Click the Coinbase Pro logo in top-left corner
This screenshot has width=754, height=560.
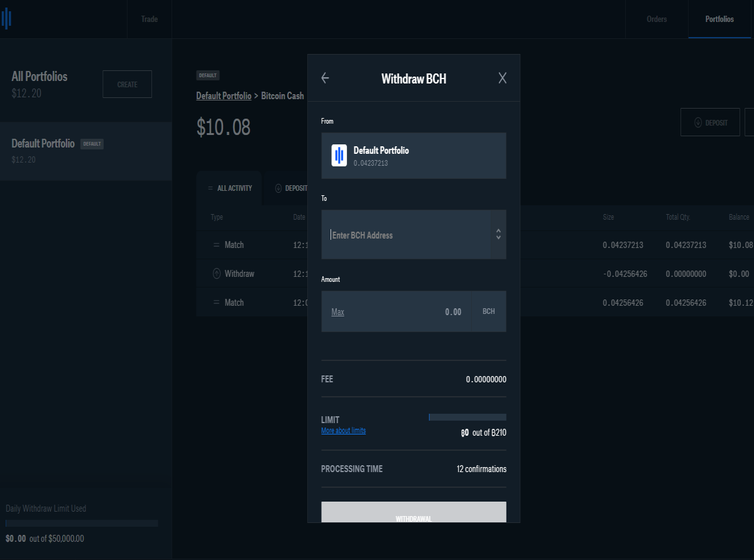(7, 18)
